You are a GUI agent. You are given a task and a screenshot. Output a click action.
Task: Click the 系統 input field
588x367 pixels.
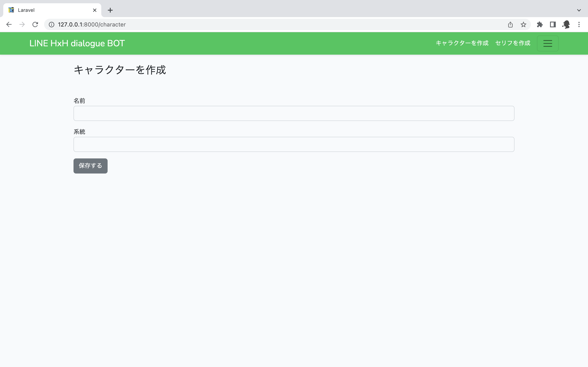[x=294, y=144]
